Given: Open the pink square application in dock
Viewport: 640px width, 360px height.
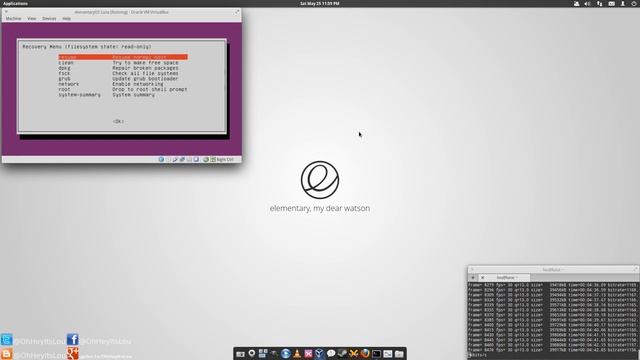Looking at the screenshot, I should [308, 353].
